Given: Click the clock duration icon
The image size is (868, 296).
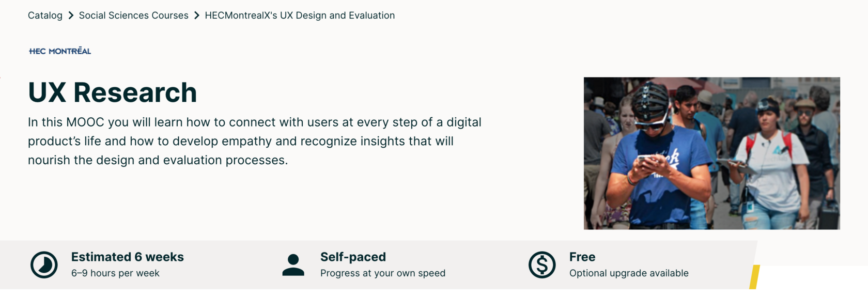Looking at the screenshot, I should coord(44,265).
